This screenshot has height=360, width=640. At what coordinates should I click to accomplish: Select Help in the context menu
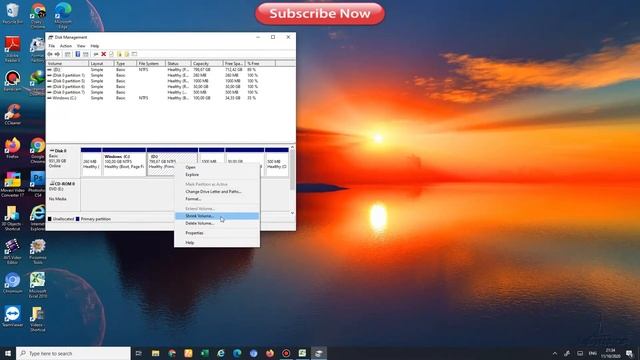tap(217, 242)
